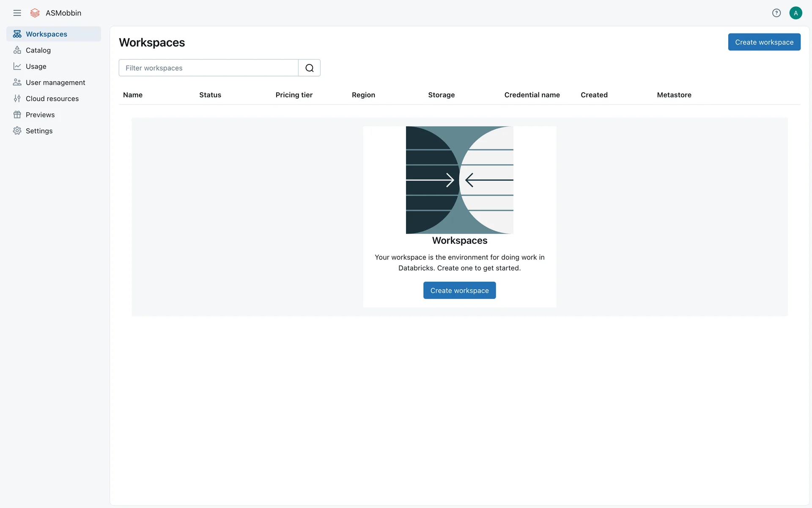Go to Cloud resources page
Viewport: 812px width, 508px height.
pyautogui.click(x=52, y=99)
